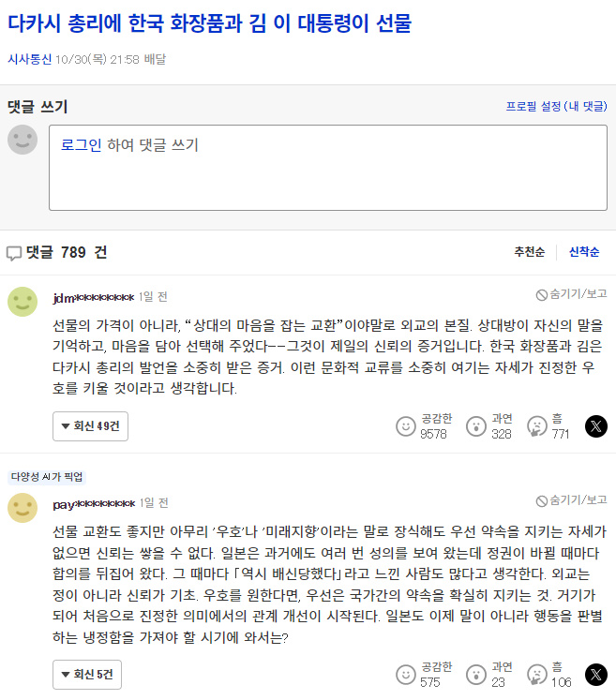Click the 흠 reaction icon with 106 count
The width and height of the screenshot is (616, 700).
(x=537, y=675)
